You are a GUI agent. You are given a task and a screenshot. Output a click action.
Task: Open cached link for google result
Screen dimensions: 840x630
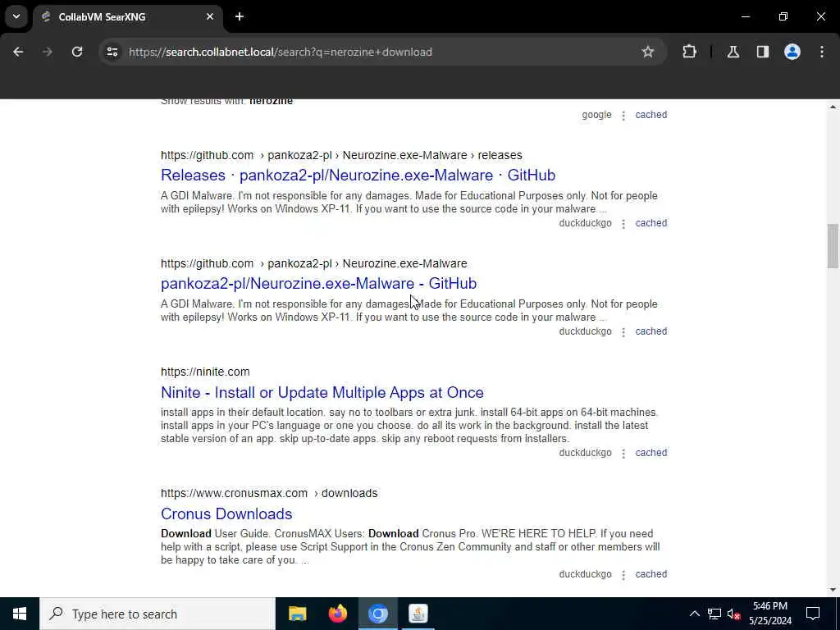point(651,115)
